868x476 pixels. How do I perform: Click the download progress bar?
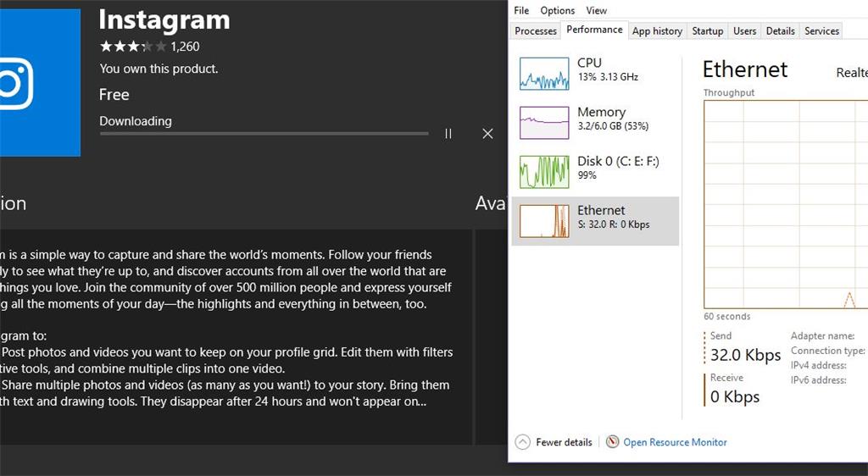[264, 133]
